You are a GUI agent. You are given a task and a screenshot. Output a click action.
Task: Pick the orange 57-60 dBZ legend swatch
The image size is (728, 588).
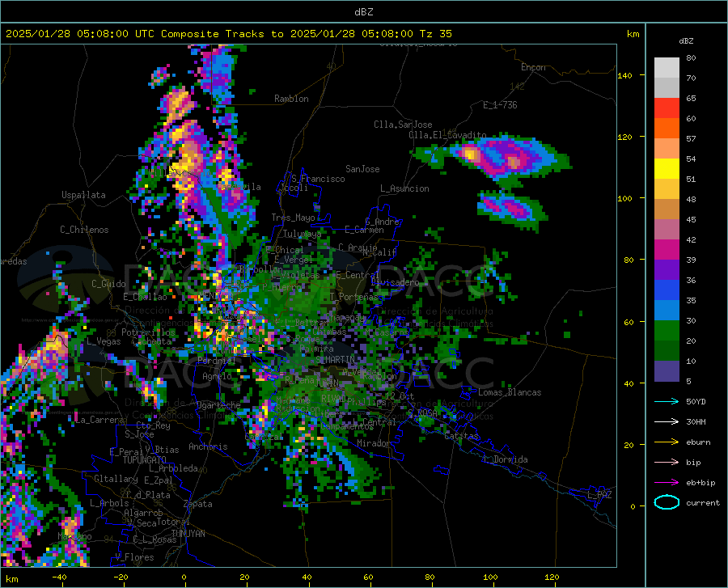click(x=667, y=129)
